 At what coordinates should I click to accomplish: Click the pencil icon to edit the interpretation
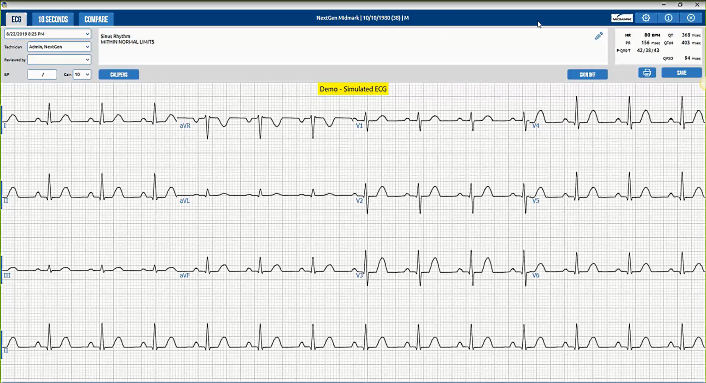(x=598, y=36)
